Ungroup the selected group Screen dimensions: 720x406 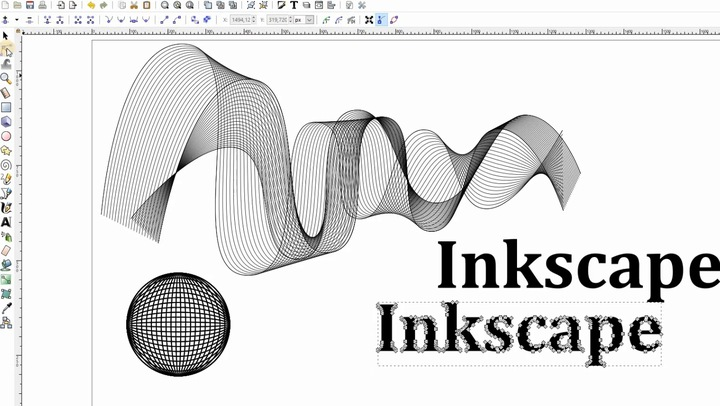(x=263, y=6)
